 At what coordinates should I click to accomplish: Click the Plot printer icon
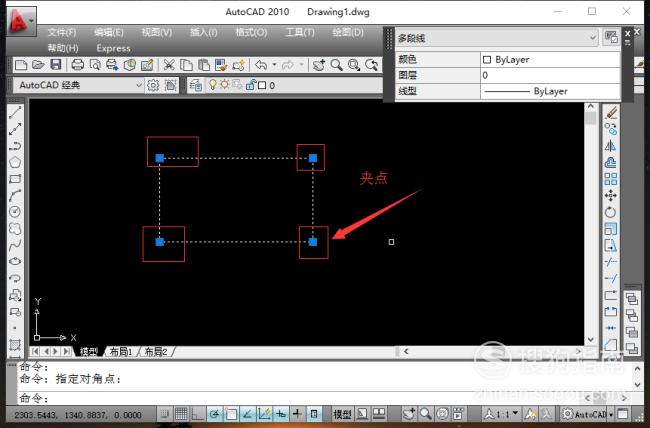pos(78,65)
